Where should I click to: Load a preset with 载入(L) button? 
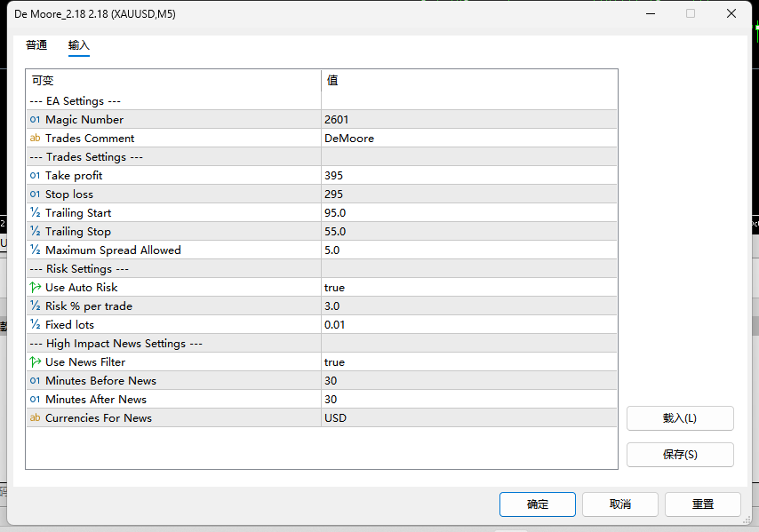680,418
